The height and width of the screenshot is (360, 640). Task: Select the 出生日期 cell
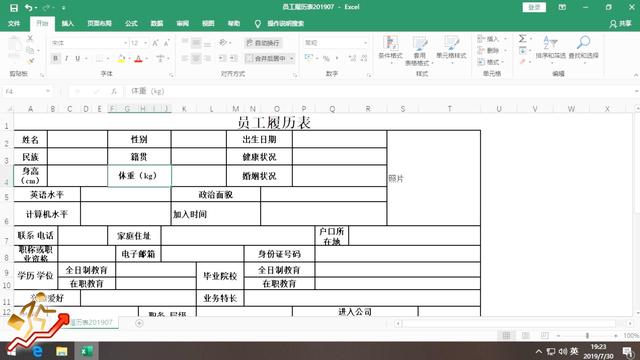[x=259, y=139]
